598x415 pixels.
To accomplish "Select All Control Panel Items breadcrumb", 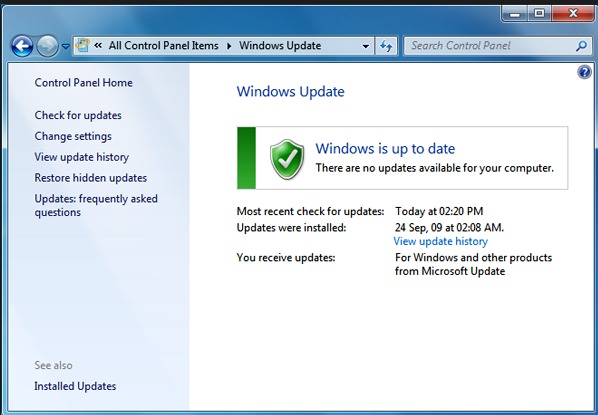I will (164, 46).
